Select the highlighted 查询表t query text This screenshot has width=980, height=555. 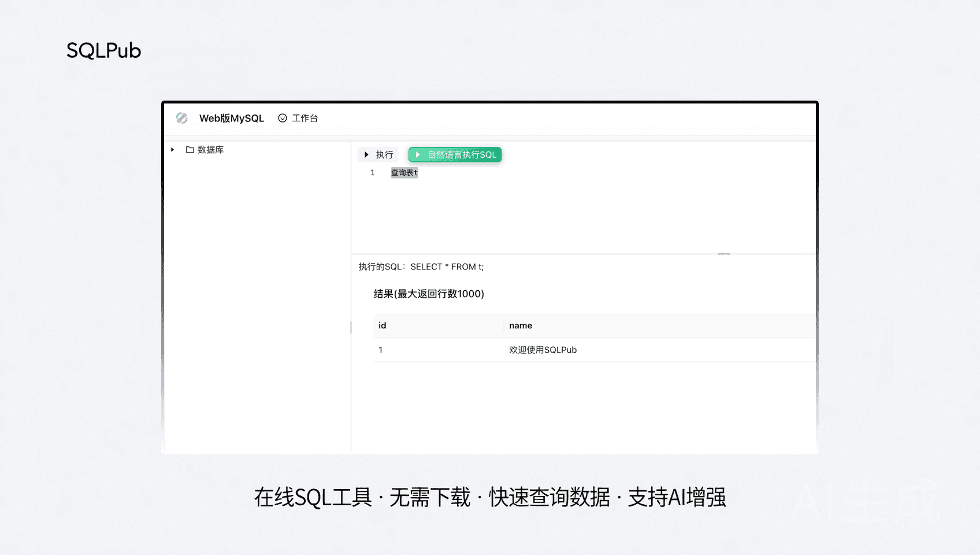coord(404,172)
